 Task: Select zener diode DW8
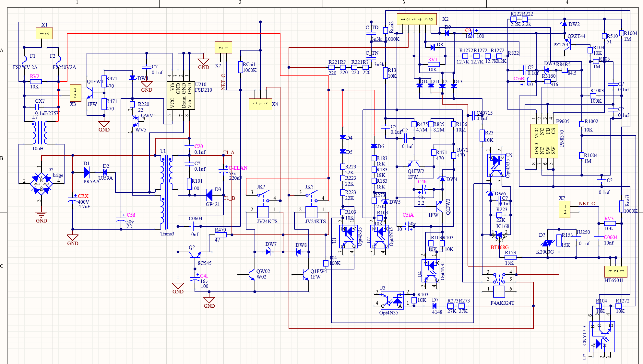point(298,252)
